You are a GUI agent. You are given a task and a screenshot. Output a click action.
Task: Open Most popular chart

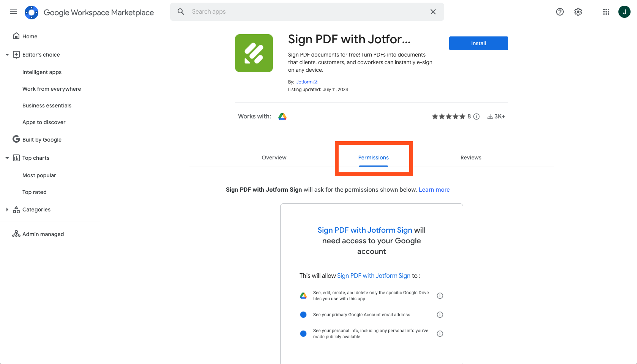pos(39,175)
